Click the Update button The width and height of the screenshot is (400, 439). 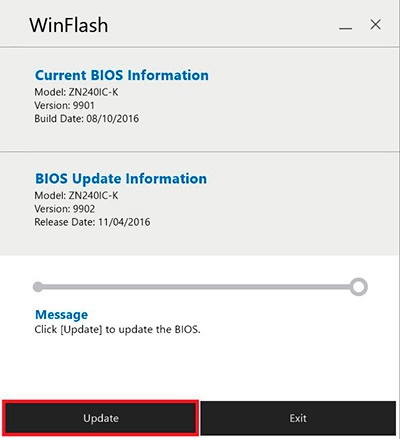click(x=101, y=418)
